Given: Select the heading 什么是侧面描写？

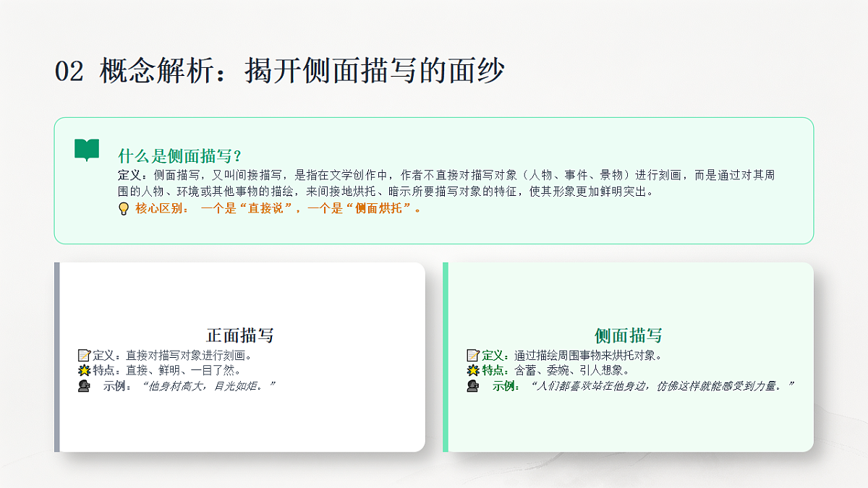Looking at the screenshot, I should click(x=180, y=156).
